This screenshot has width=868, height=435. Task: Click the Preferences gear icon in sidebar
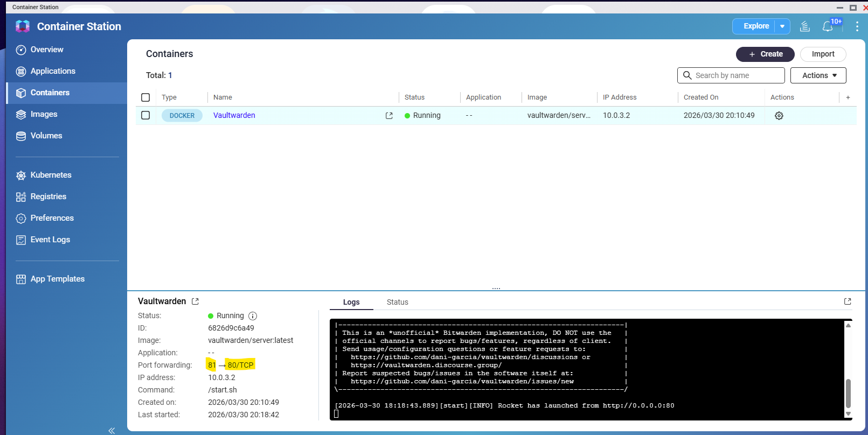click(21, 219)
